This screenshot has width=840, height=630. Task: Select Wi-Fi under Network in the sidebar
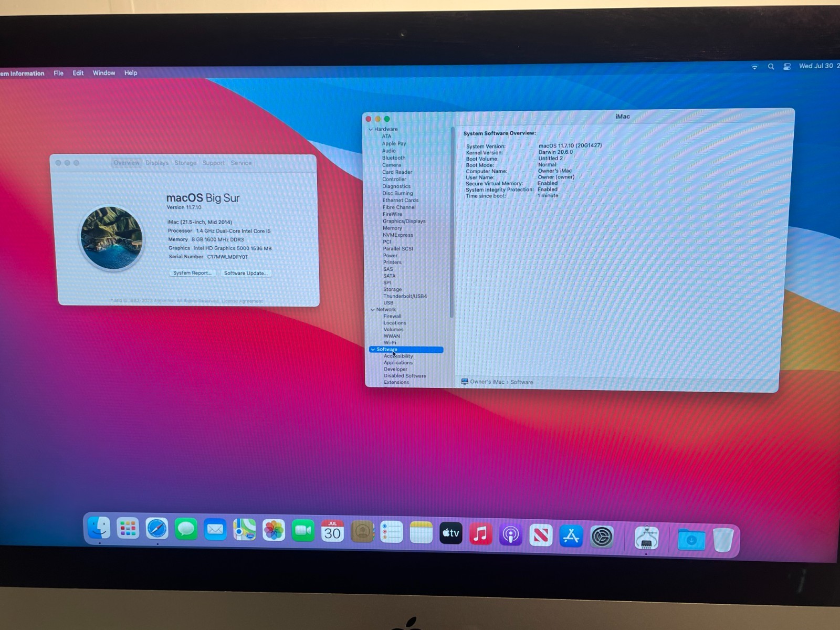390,343
